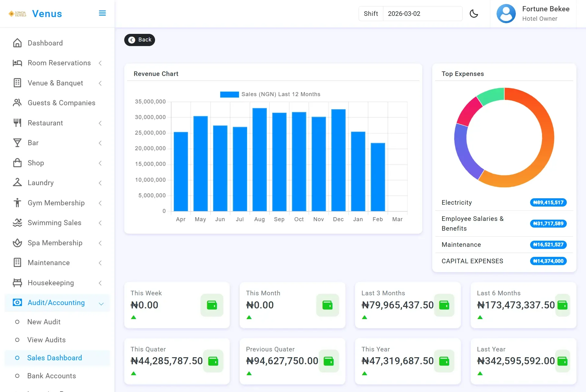Click the Shop bag icon
The height and width of the screenshot is (392, 586).
(x=17, y=163)
